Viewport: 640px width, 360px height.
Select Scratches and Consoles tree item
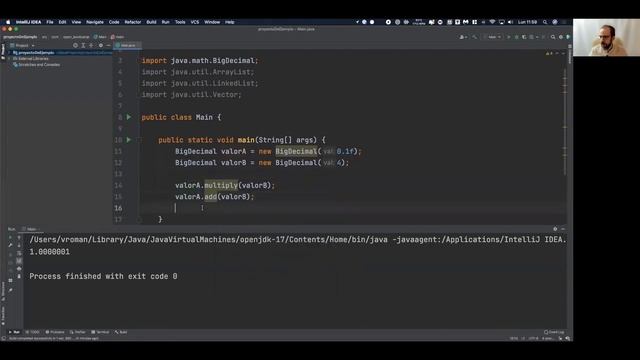coord(37,64)
